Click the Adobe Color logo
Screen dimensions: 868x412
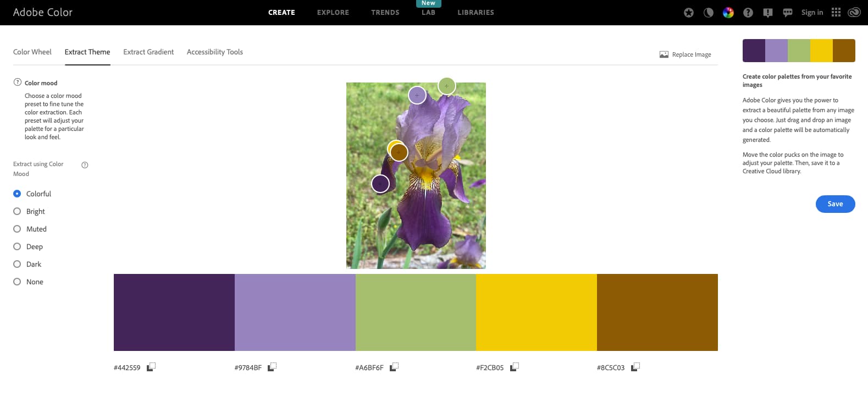(x=43, y=12)
